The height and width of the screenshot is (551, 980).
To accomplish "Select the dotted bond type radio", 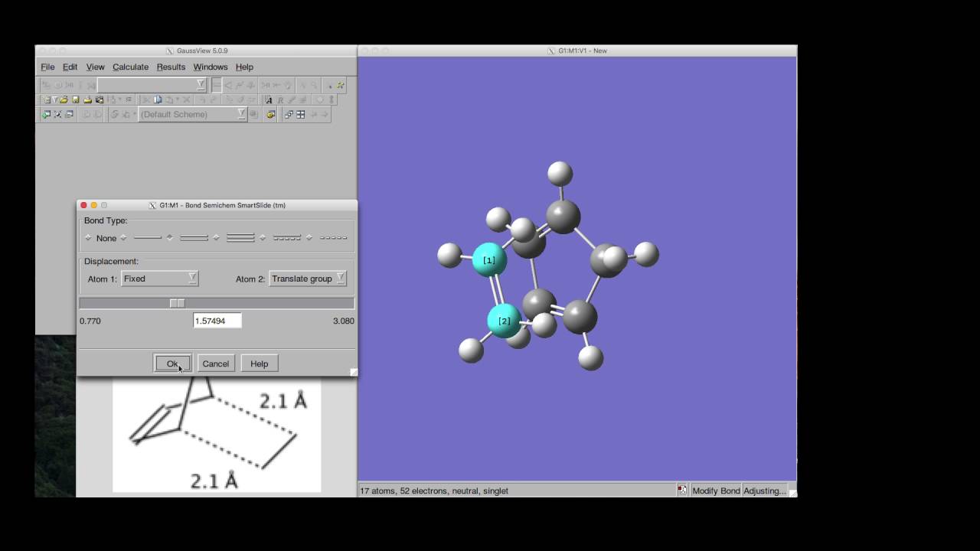I will point(309,238).
